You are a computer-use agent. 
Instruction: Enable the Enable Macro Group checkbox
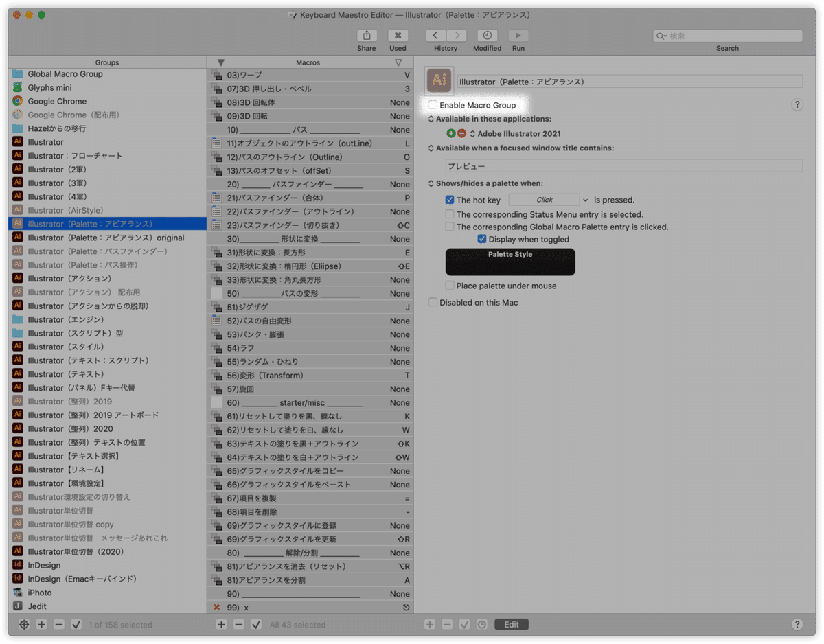click(x=433, y=105)
